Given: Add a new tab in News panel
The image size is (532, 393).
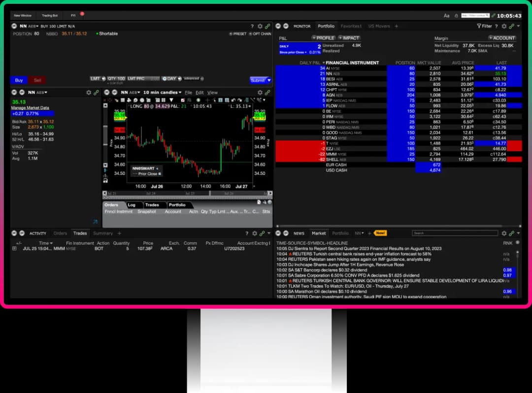Looking at the screenshot, I should pos(369,233).
